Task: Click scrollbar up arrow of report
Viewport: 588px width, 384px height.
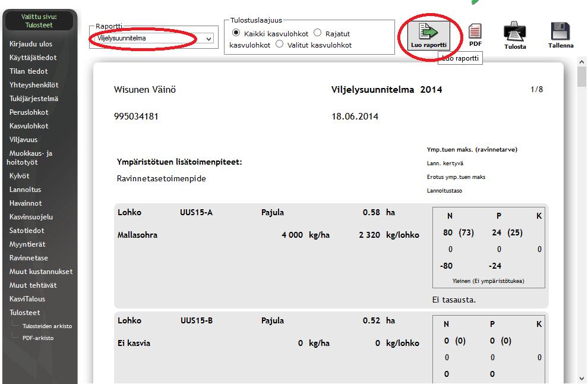Action: [x=581, y=62]
